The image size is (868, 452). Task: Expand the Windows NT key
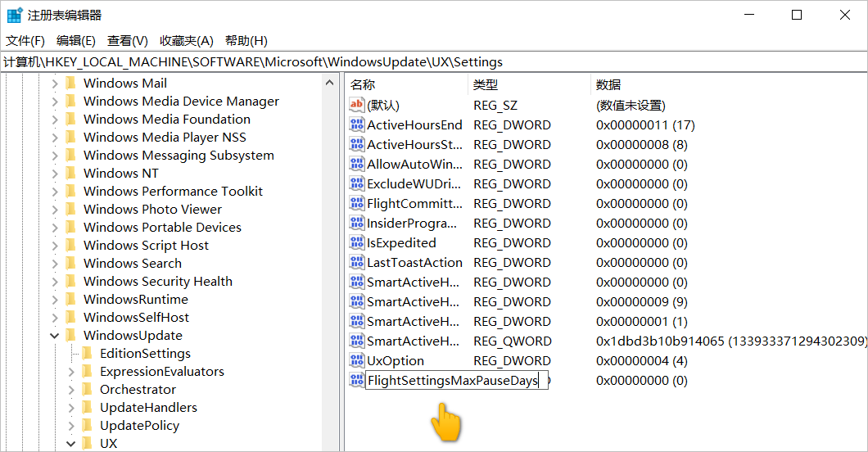pyautogui.click(x=55, y=174)
